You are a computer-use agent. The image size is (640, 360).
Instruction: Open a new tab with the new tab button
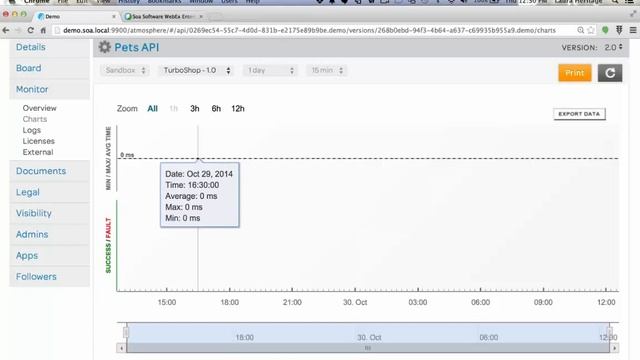tap(216, 16)
